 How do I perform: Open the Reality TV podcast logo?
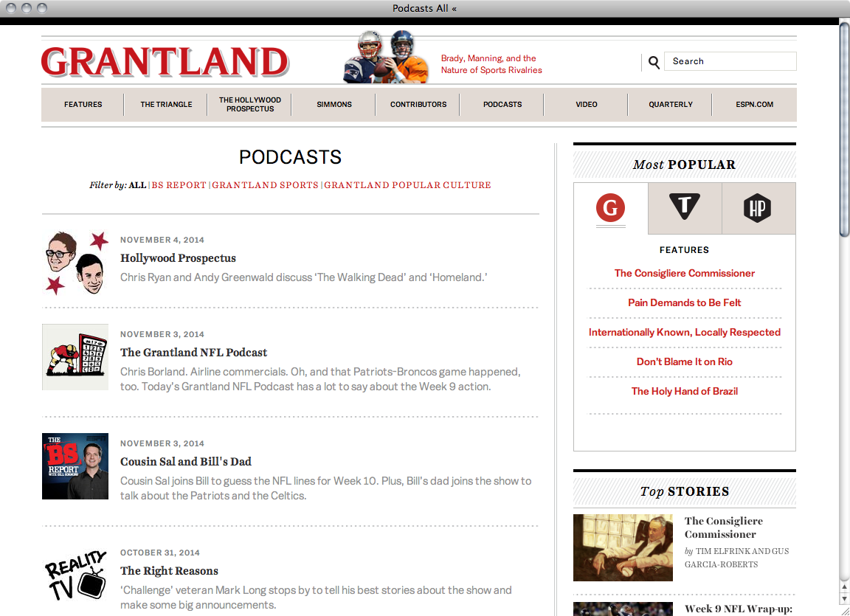tap(75, 575)
